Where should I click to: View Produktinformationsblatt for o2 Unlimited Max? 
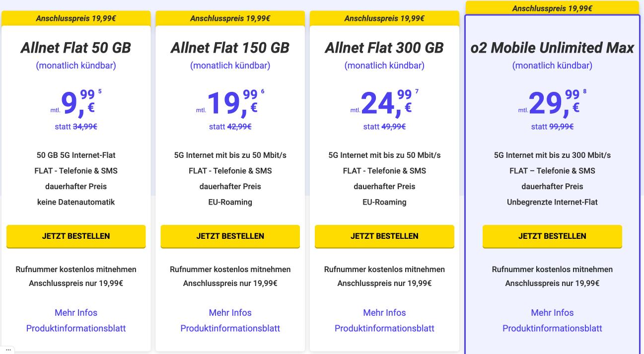coord(552,329)
